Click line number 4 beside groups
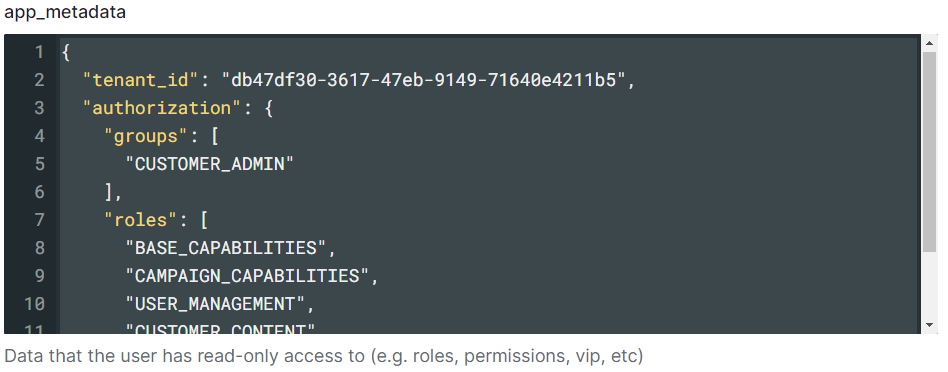Image resolution: width=948 pixels, height=372 pixels. coord(39,136)
